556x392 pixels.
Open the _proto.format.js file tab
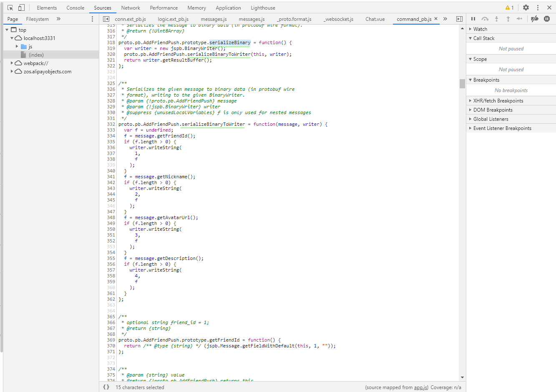pyautogui.click(x=294, y=19)
